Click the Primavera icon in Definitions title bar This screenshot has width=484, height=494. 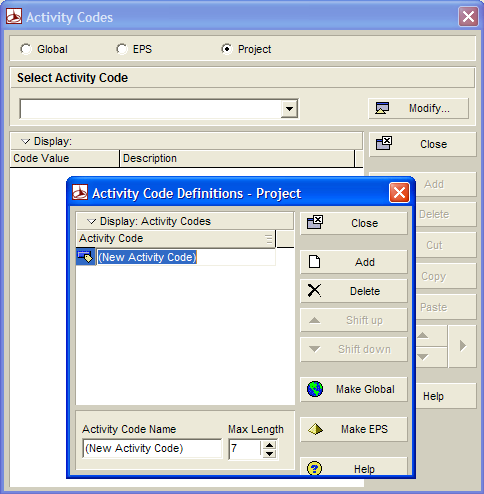[x=80, y=192]
